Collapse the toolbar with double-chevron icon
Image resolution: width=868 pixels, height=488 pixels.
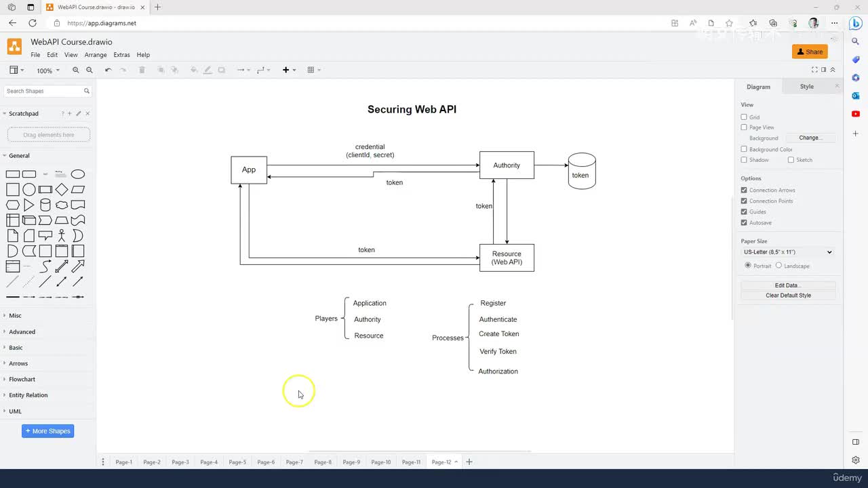pos(833,70)
